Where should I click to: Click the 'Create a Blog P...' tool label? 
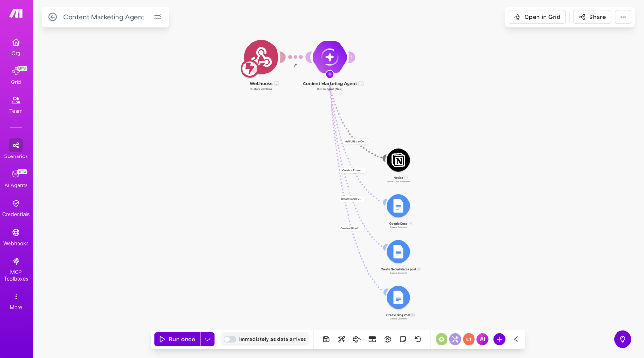click(351, 228)
